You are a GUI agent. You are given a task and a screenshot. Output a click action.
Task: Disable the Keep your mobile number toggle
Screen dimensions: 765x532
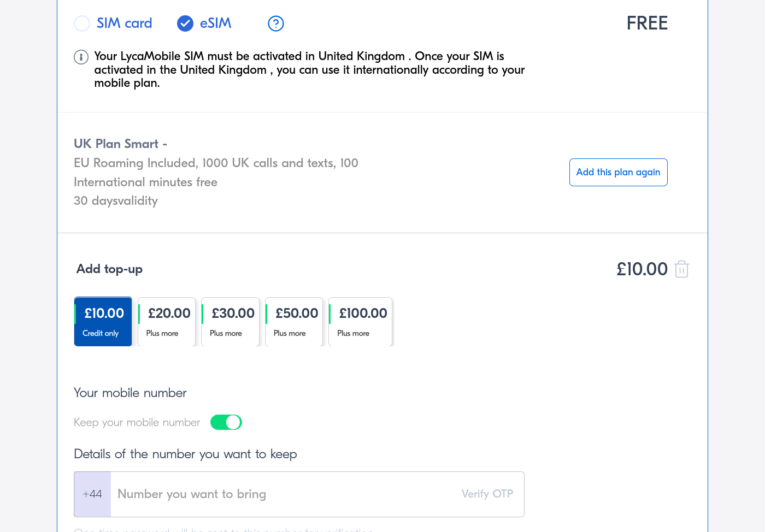click(226, 422)
